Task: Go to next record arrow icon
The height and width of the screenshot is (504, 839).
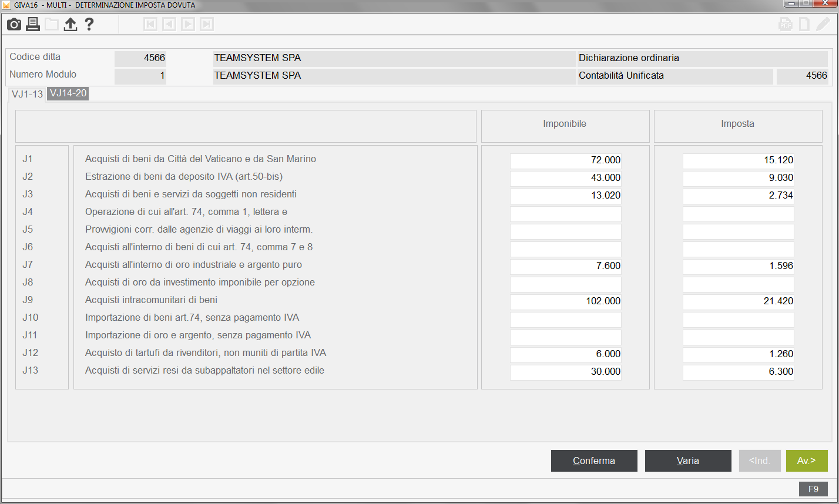Action: [x=187, y=24]
